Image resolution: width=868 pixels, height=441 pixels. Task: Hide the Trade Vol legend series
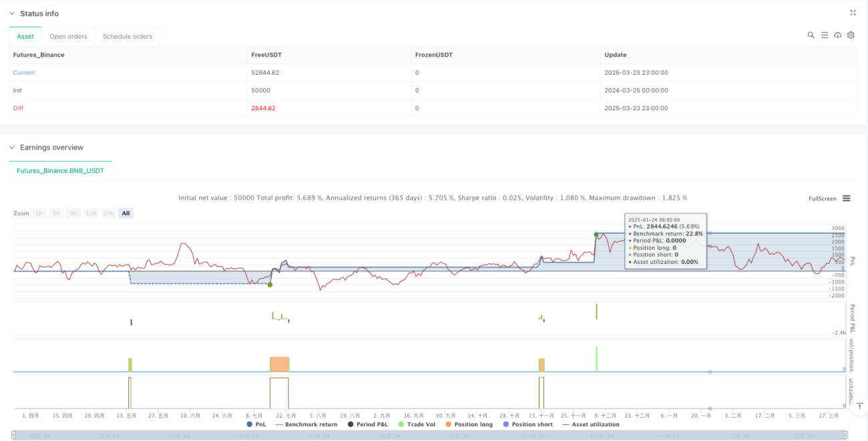click(418, 424)
